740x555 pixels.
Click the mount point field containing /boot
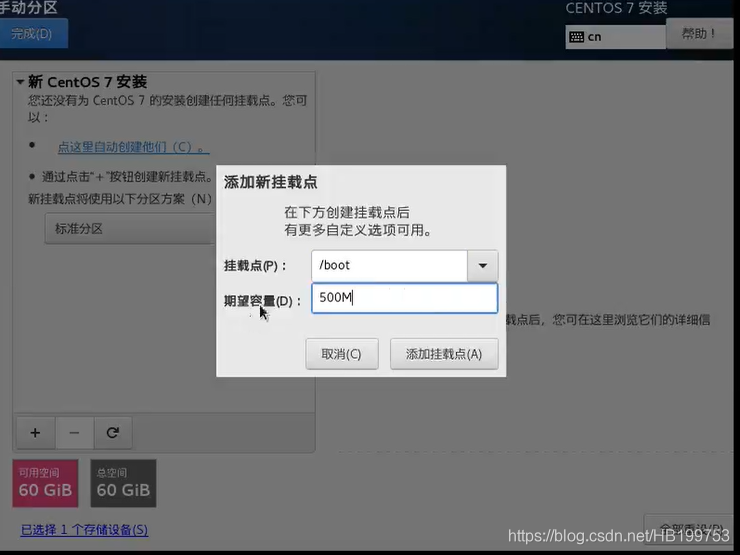pyautogui.click(x=389, y=266)
